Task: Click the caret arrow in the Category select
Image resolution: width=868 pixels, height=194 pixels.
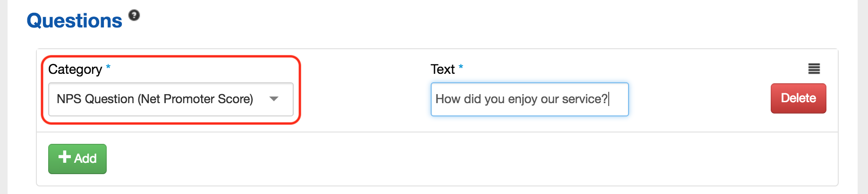Action: point(273,99)
